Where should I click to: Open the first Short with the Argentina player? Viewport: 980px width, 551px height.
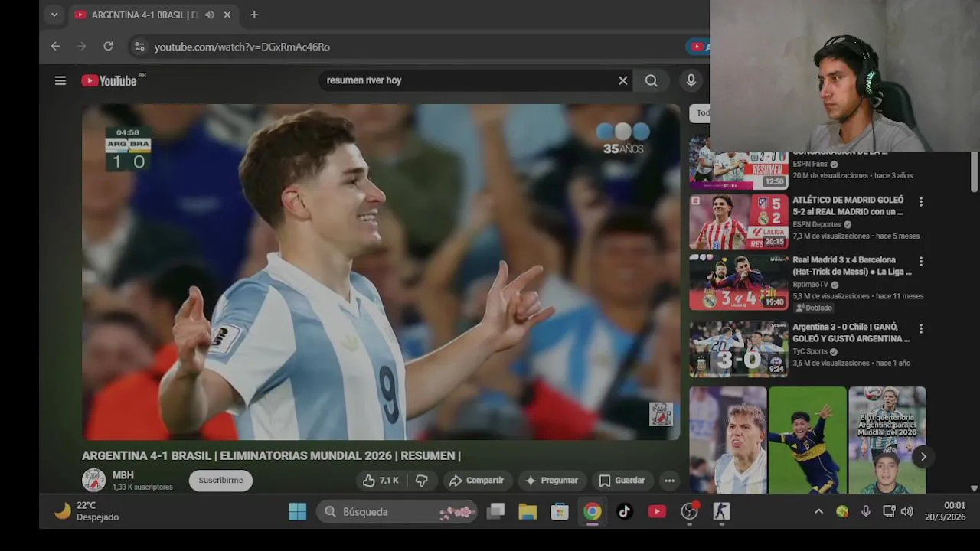[x=727, y=440]
